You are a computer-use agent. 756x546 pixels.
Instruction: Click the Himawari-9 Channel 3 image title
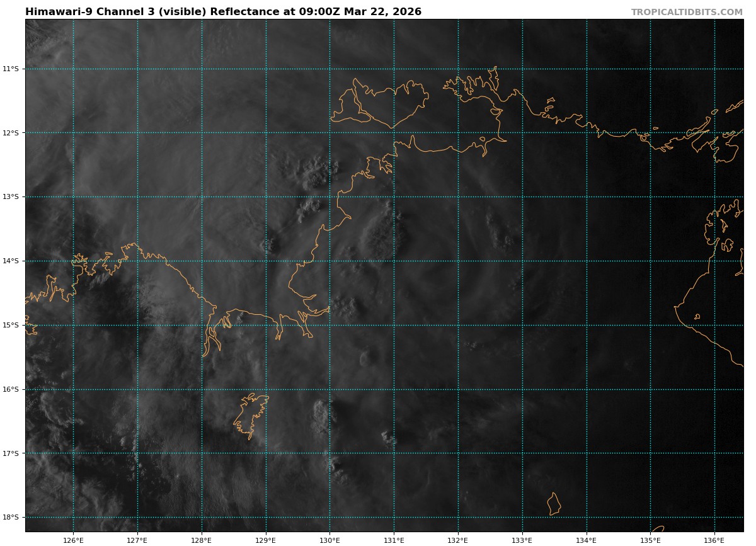coord(223,12)
